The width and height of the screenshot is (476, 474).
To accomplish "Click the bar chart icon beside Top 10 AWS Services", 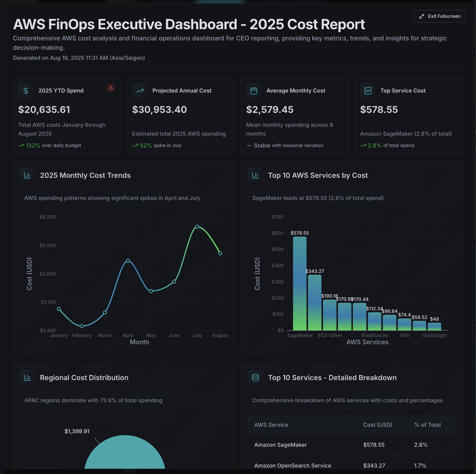I will 255,175.
